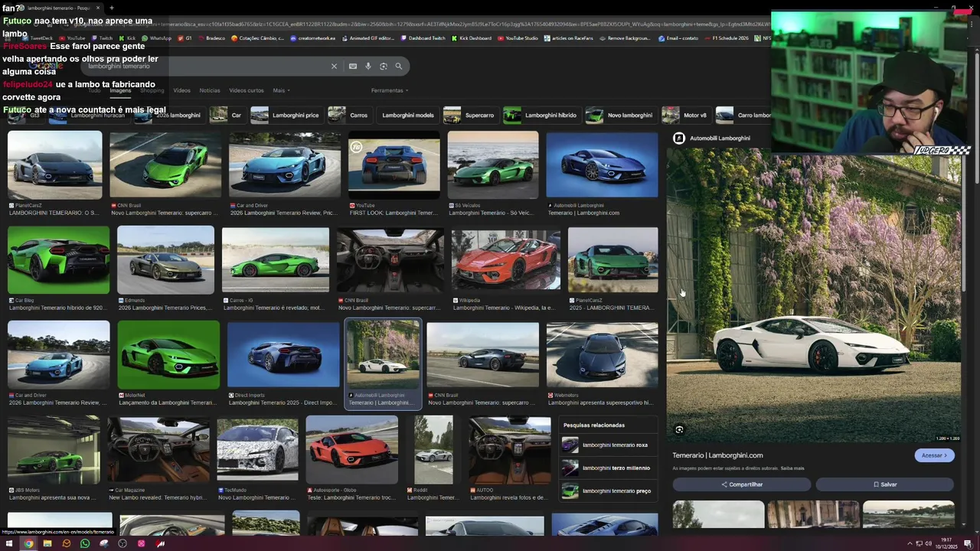Open the Wikipedia orange Temerario thumbnail
This screenshot has height=551, width=980.
[506, 260]
